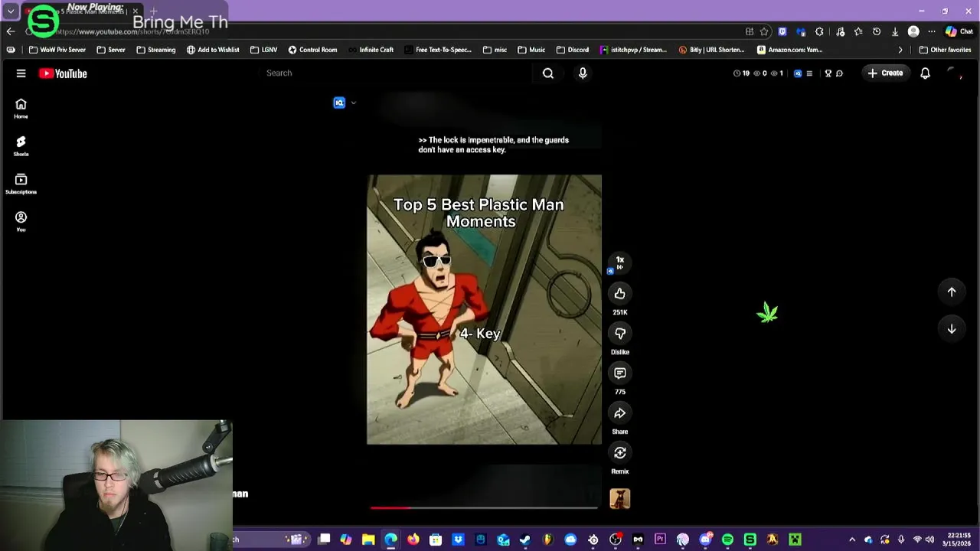980x551 pixels.
Task: Open browser History icon
Action: point(876,31)
